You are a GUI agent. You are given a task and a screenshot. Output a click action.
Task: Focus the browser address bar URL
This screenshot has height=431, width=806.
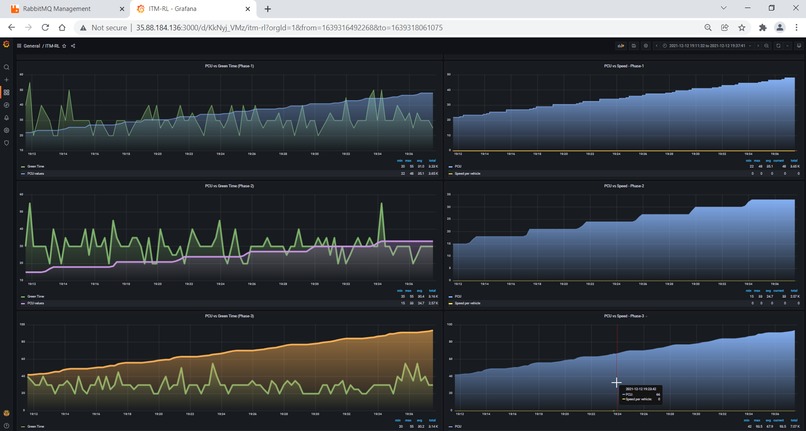coord(289,28)
